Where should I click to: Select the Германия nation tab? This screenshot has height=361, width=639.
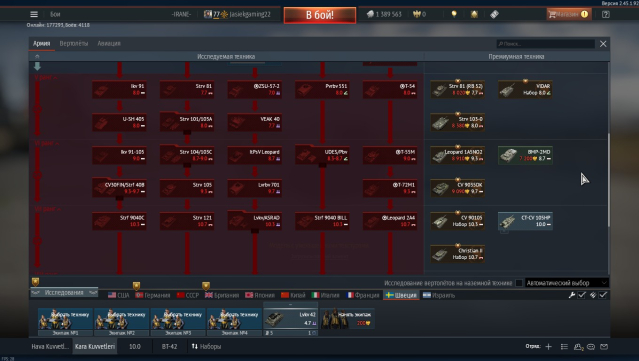tap(153, 295)
